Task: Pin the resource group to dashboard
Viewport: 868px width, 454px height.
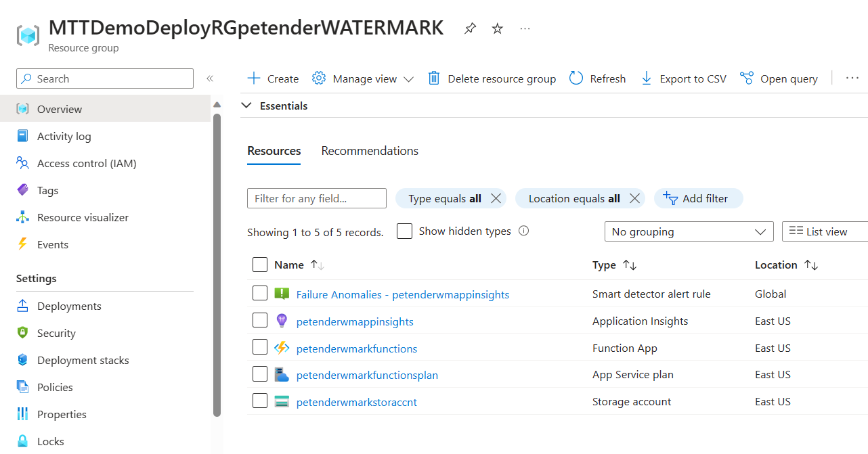Action: pyautogui.click(x=470, y=29)
